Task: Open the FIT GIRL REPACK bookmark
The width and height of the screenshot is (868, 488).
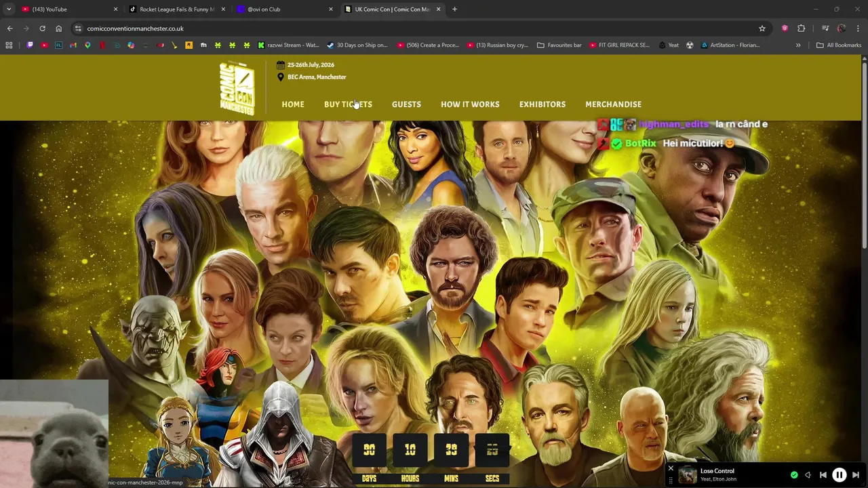Action: point(619,45)
